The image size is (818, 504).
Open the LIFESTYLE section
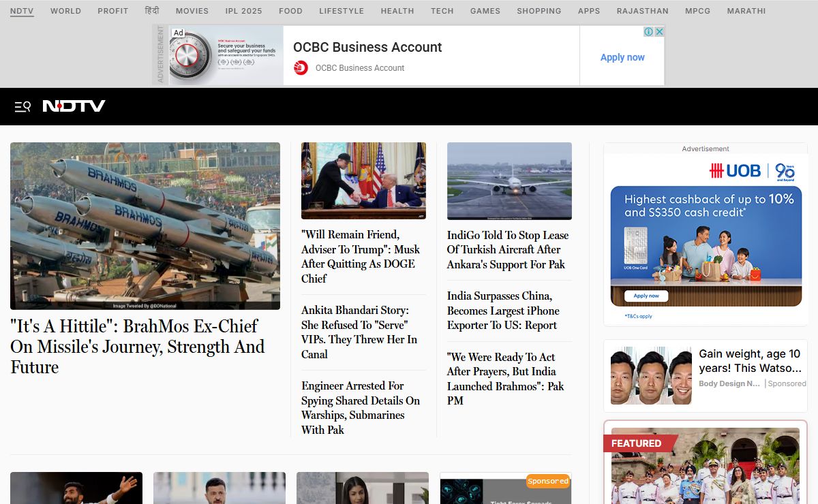pos(342,11)
